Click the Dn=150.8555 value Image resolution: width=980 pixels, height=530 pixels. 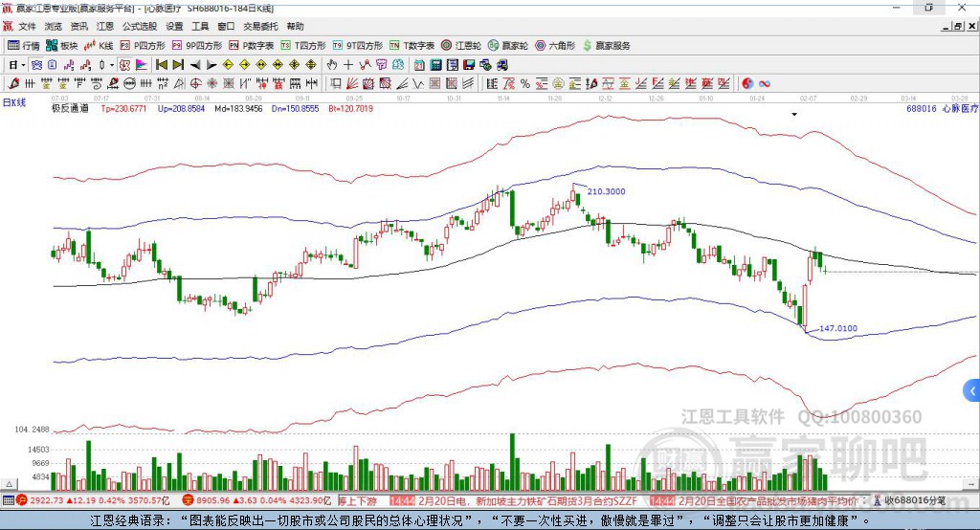tap(295, 109)
